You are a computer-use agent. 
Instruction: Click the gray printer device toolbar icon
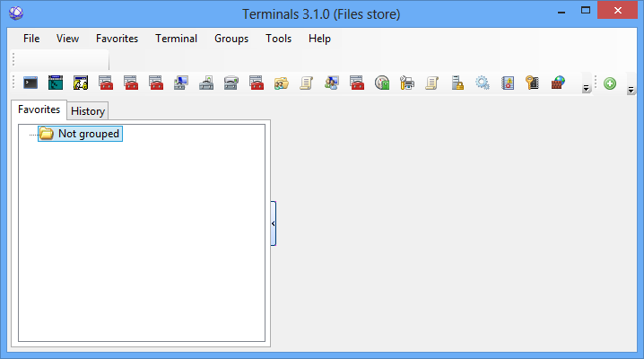pos(231,83)
